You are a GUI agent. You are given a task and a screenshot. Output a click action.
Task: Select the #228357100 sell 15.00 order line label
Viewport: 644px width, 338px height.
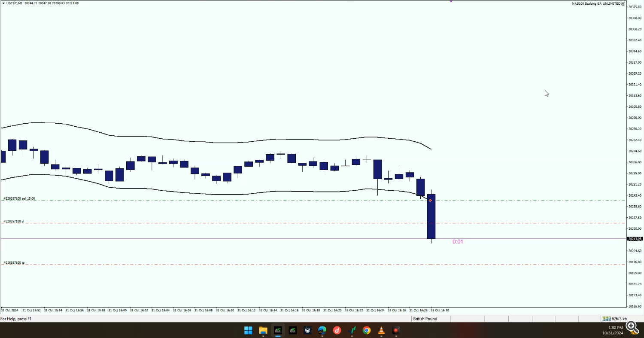tap(19, 198)
